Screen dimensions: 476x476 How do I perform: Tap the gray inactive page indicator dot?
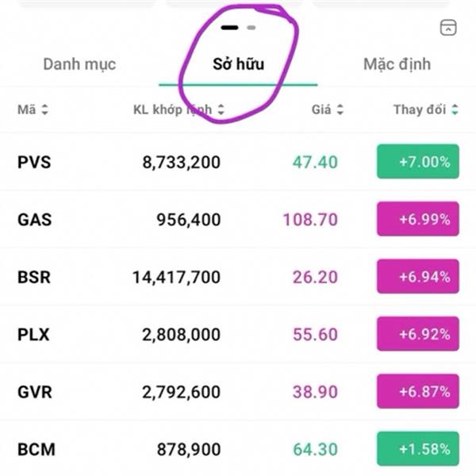(251, 27)
